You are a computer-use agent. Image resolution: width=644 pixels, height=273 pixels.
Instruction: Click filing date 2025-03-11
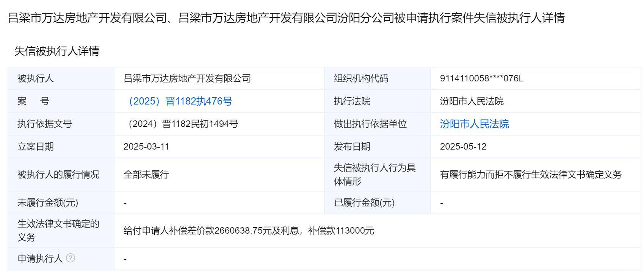click(x=146, y=147)
